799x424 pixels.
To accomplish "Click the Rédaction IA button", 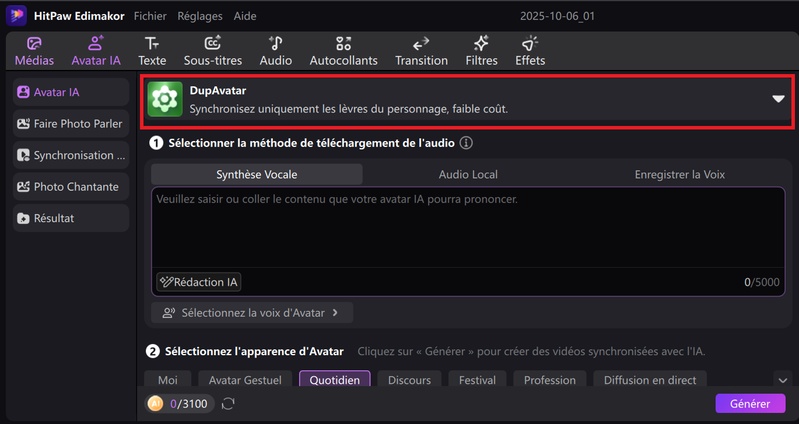I will point(199,282).
